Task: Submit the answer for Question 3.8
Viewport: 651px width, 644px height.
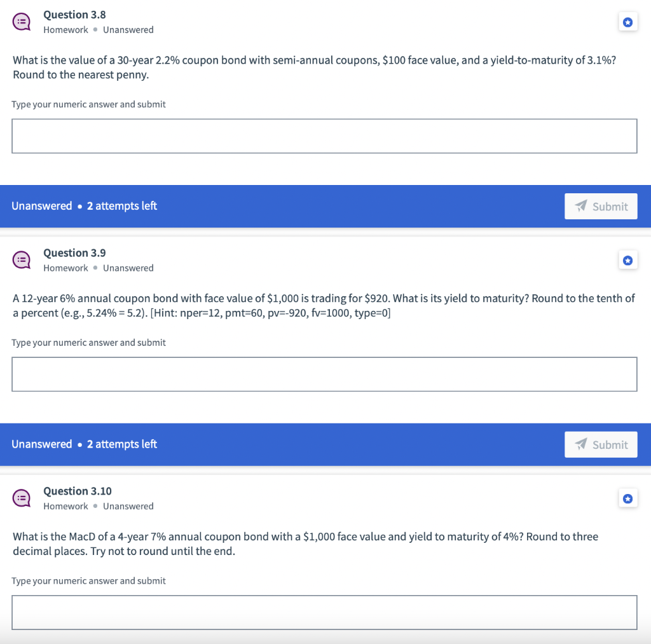Action: (x=601, y=206)
